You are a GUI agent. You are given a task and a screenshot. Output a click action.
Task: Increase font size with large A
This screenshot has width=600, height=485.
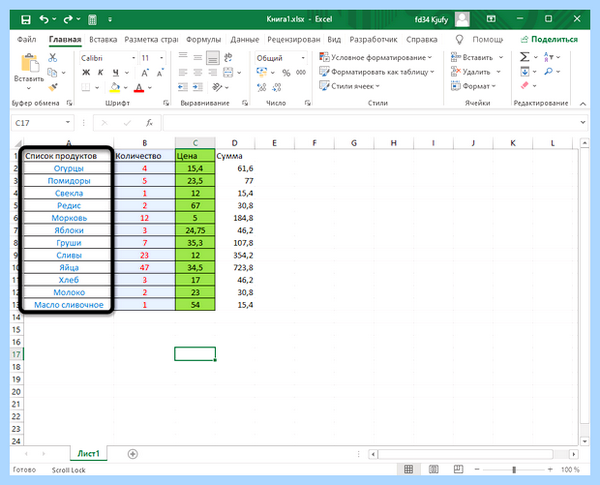[x=145, y=73]
